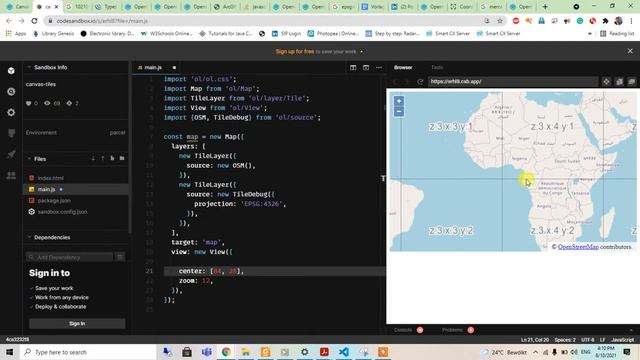Open the Problems panel
The height and width of the screenshot is (360, 640).
(x=452, y=330)
